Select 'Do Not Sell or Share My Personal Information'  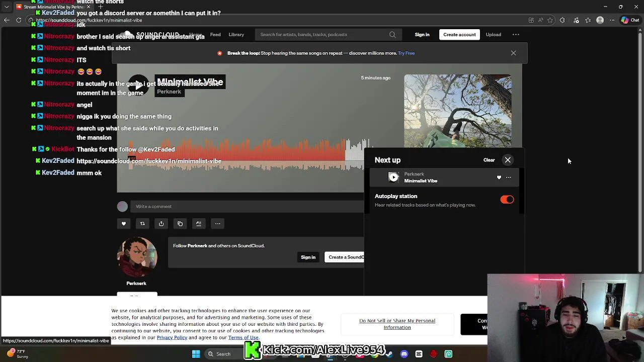click(397, 324)
